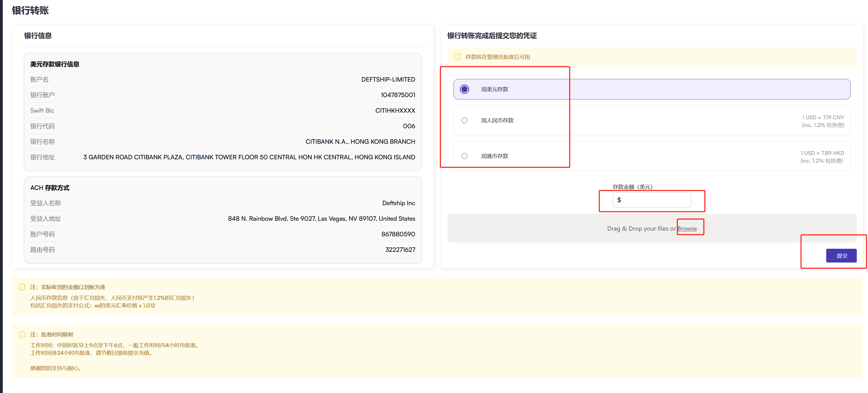Click the account name DEFTSHIP-LIMITED

click(388, 80)
